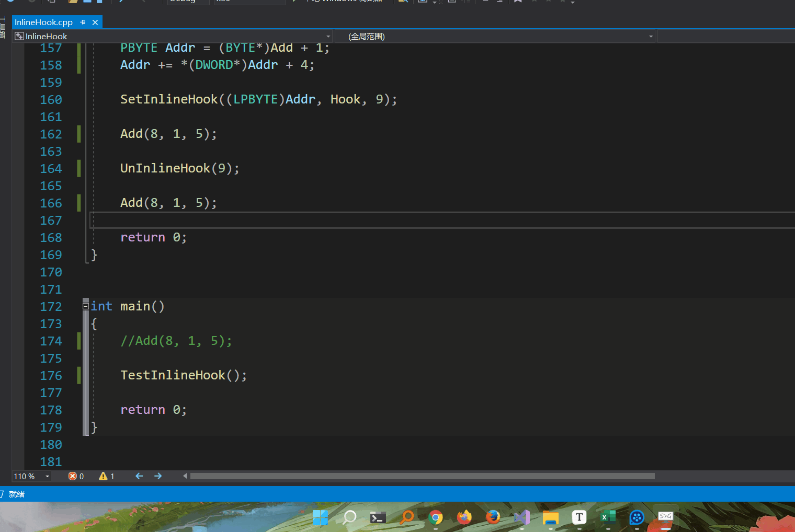Click the TestInlineHook(); call
This screenshot has height=532, width=795.
click(x=184, y=375)
